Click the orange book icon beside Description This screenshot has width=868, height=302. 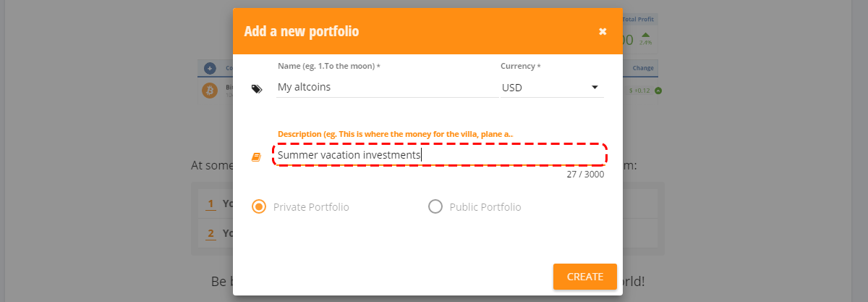[256, 156]
